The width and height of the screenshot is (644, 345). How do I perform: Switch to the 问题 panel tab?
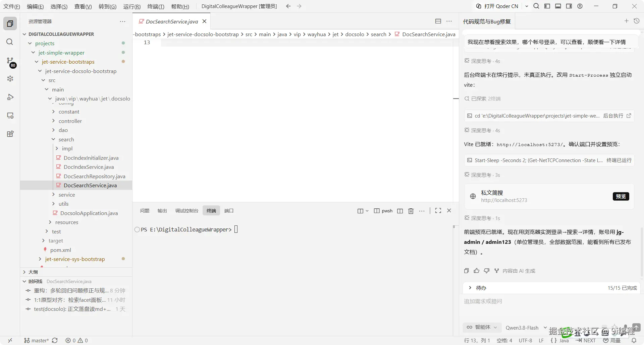pos(145,211)
